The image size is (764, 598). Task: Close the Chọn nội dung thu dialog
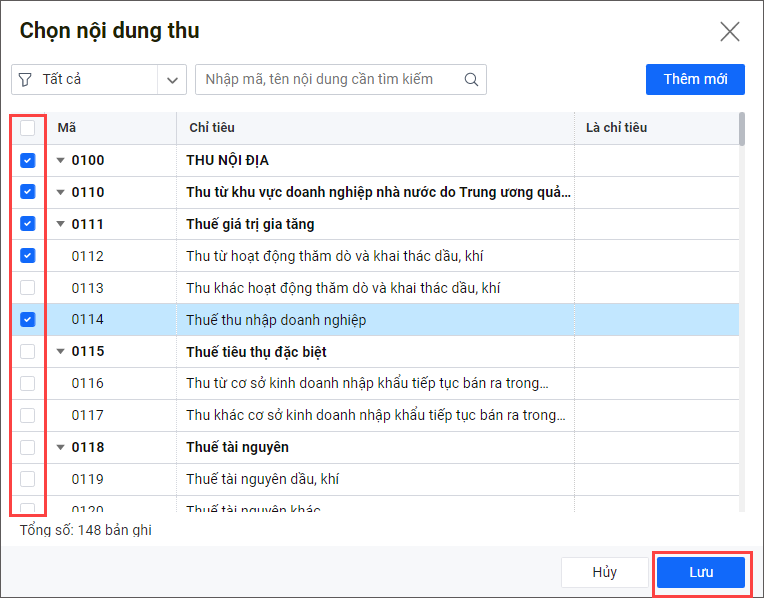point(730,31)
